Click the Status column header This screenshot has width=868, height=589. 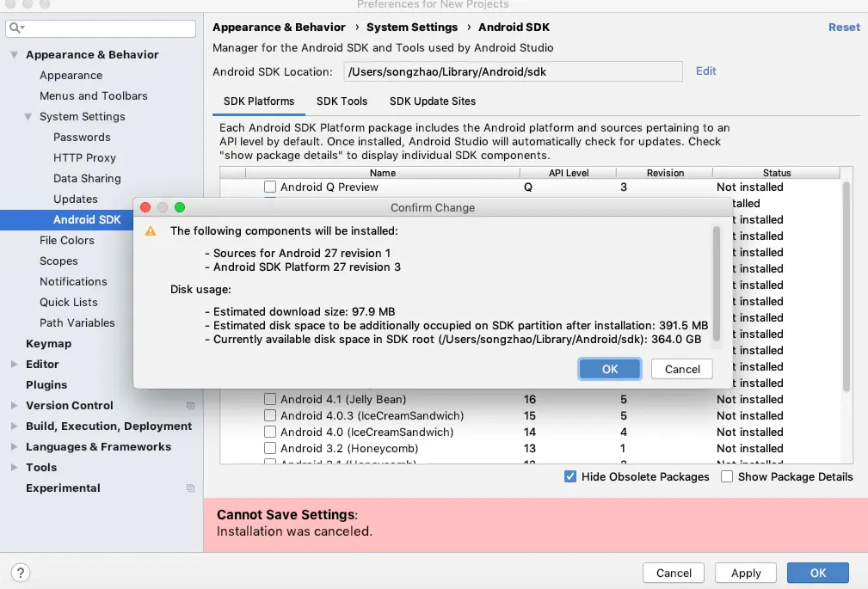point(777,173)
